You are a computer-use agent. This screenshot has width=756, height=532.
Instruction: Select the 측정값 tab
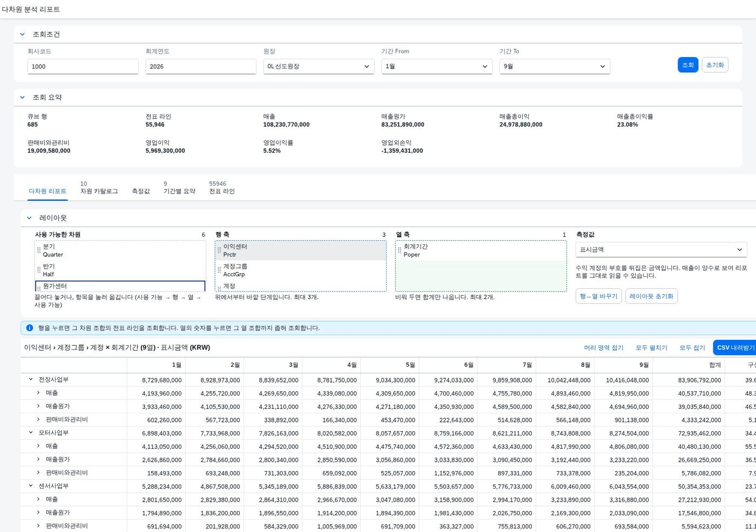click(x=141, y=191)
